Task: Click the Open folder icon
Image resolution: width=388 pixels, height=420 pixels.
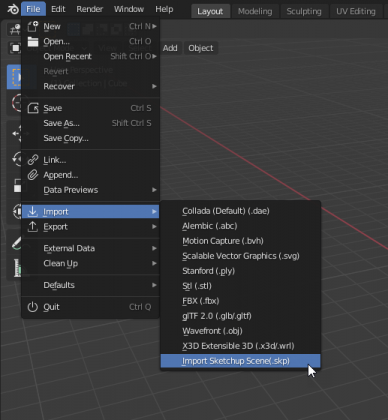Action: pyautogui.click(x=33, y=41)
